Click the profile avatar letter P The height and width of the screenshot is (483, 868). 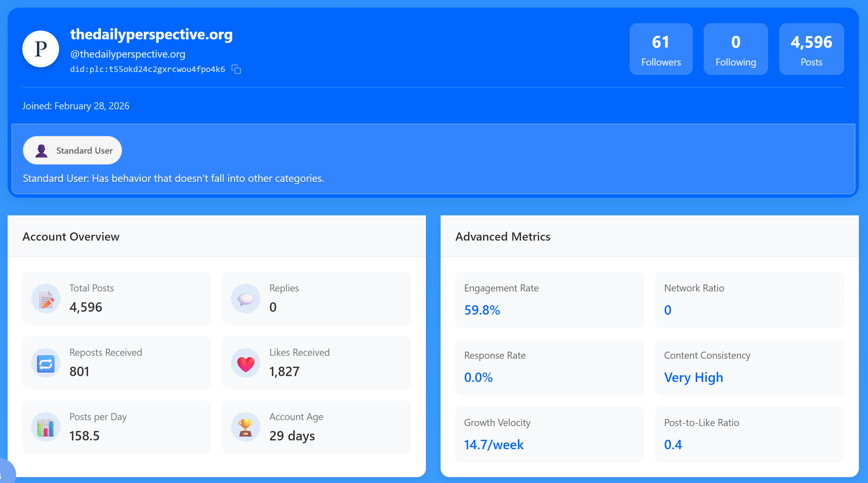click(x=41, y=48)
